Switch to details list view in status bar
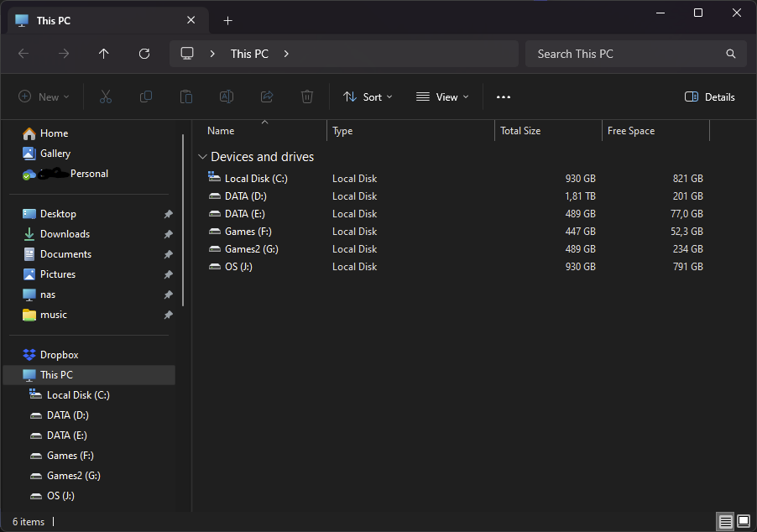This screenshot has width=757, height=532. pos(725,521)
